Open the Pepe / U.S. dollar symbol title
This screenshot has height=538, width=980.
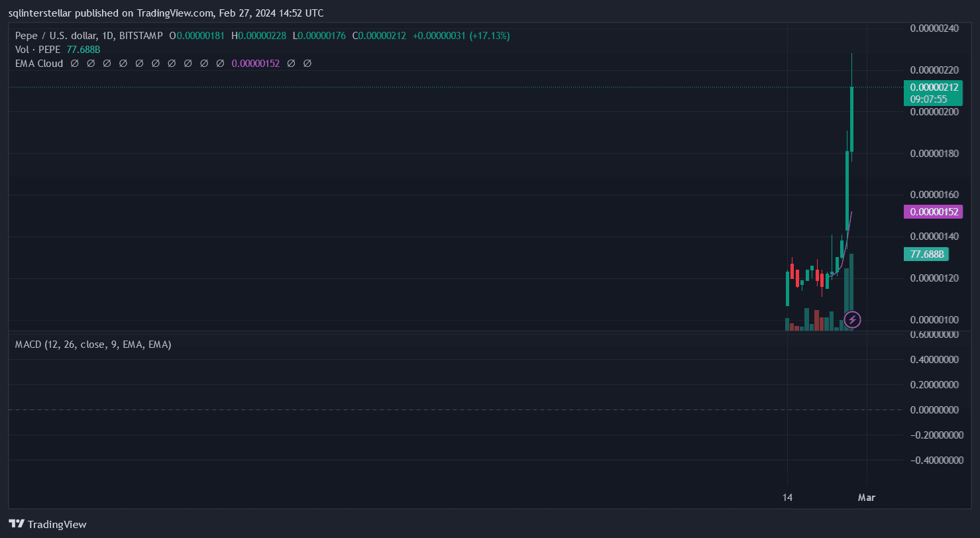[88, 36]
